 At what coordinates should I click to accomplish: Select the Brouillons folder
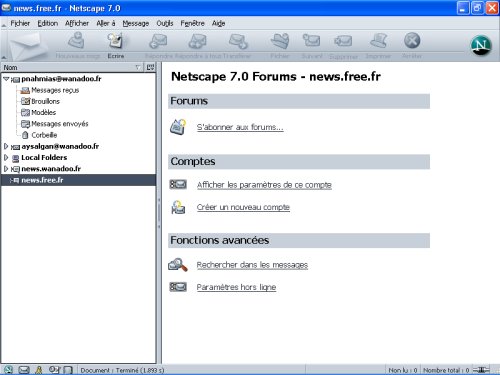(45, 101)
